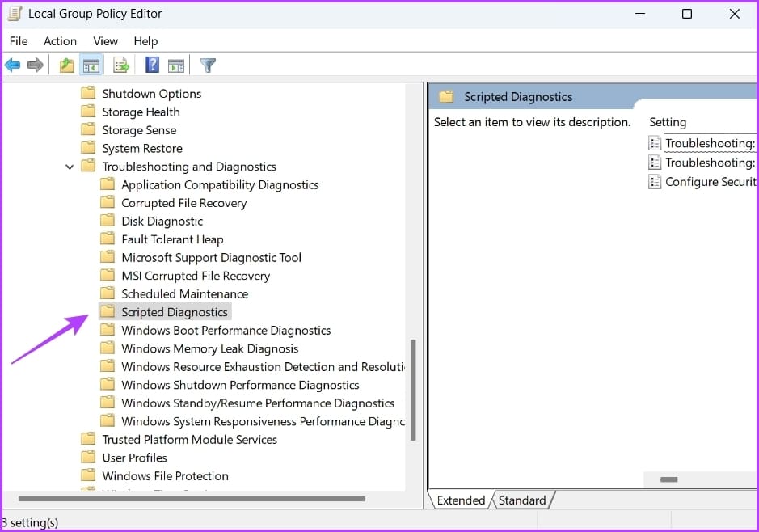Click the settings pane horizontal scrollbar thumb
This screenshot has width=759, height=532.
pos(668,479)
